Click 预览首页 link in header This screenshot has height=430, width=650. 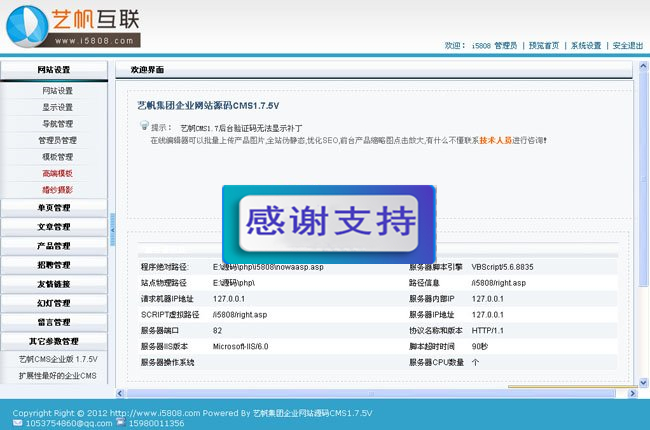tap(544, 45)
